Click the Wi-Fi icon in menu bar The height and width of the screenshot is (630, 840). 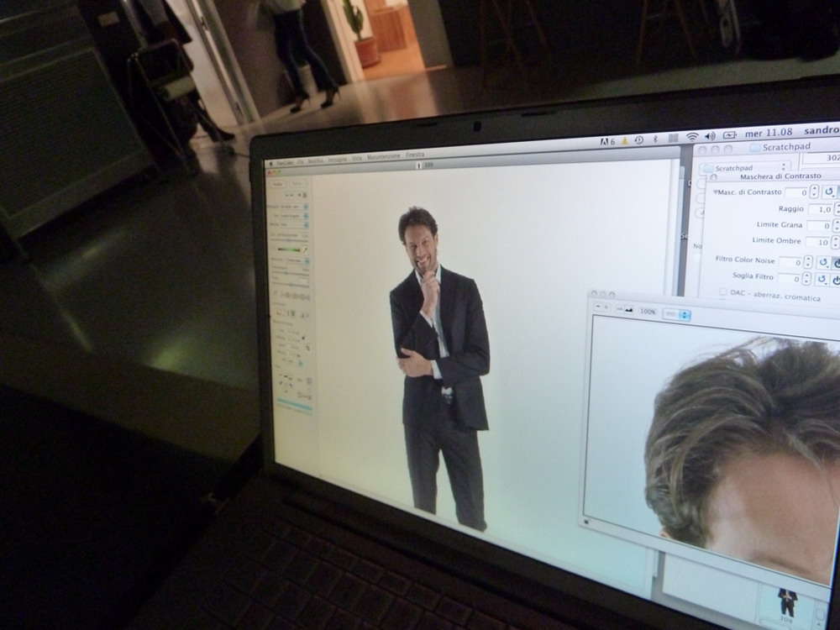point(692,137)
